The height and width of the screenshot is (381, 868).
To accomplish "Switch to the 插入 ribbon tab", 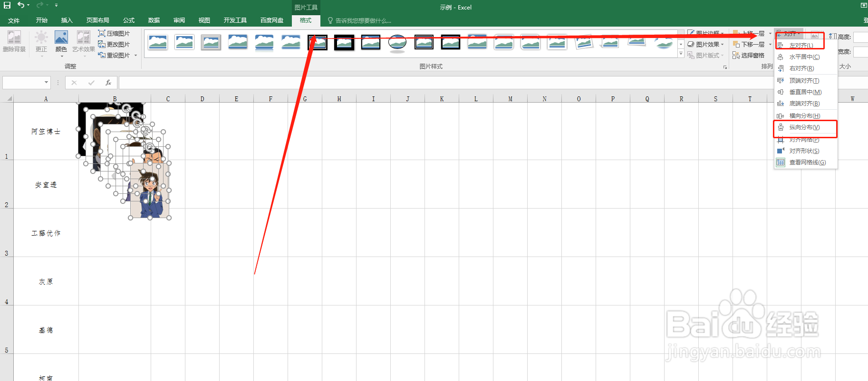I will pos(67,20).
